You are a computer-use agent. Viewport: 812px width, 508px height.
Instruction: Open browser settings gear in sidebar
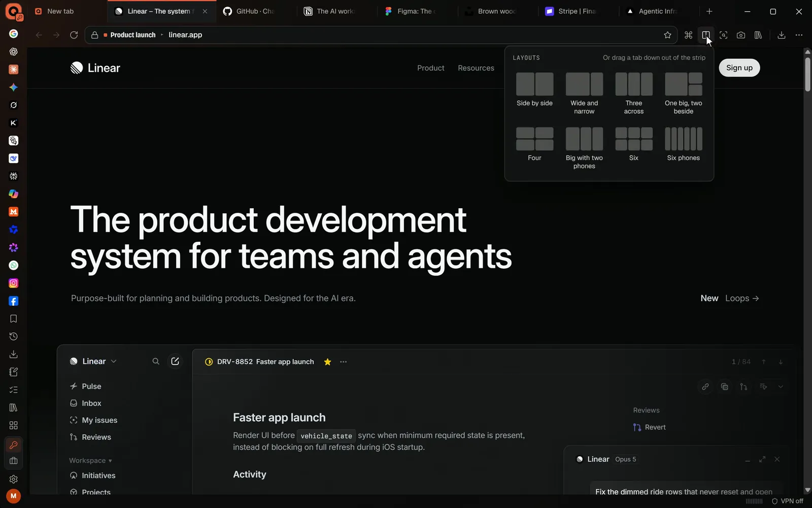coord(14,479)
